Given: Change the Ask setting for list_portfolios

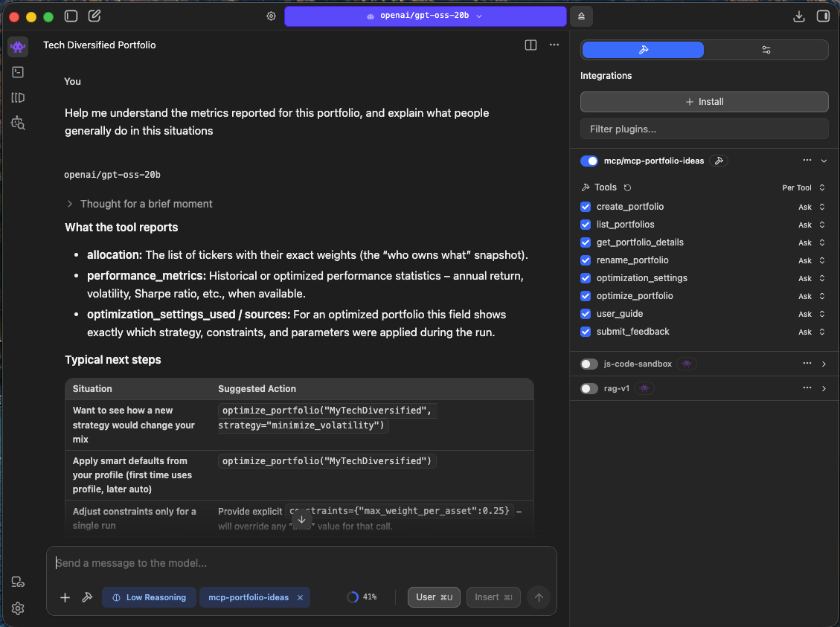Looking at the screenshot, I should pyautogui.click(x=811, y=225).
